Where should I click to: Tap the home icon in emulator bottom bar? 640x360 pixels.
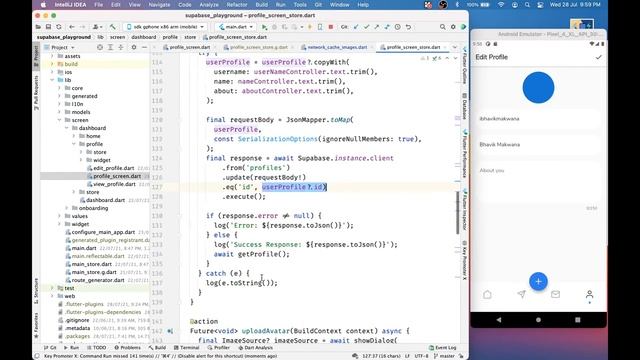[x=487, y=294]
